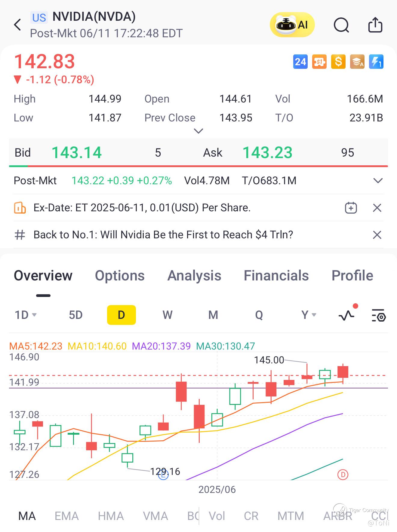Open the Profile tab
Image resolution: width=397 pixels, height=532 pixels.
pyautogui.click(x=352, y=276)
